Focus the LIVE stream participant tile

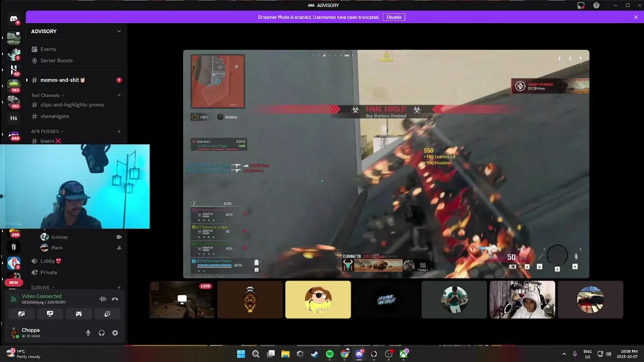click(x=182, y=300)
